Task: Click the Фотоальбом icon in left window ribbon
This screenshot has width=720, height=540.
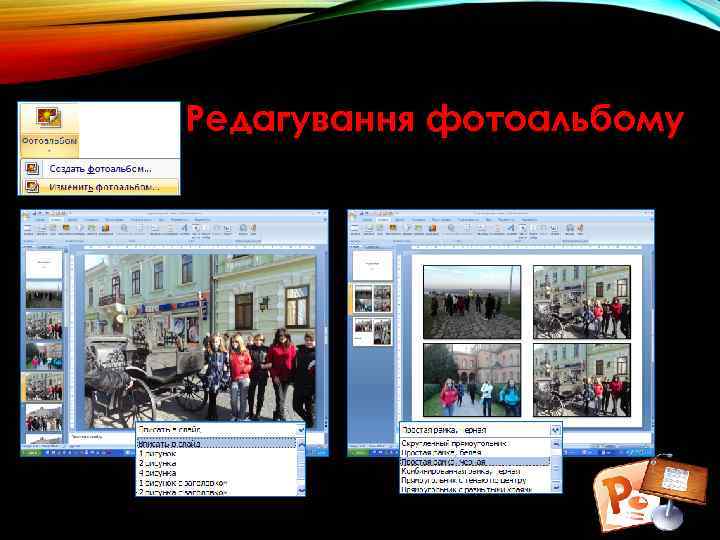Action: [x=66, y=228]
